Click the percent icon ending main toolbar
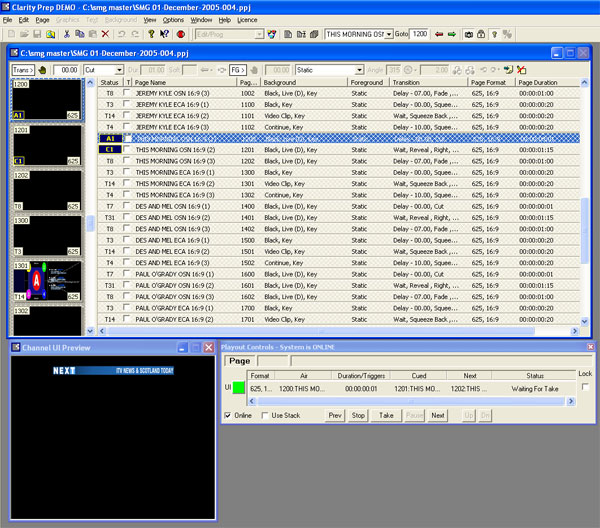This screenshot has width=600, height=528. click(x=507, y=34)
